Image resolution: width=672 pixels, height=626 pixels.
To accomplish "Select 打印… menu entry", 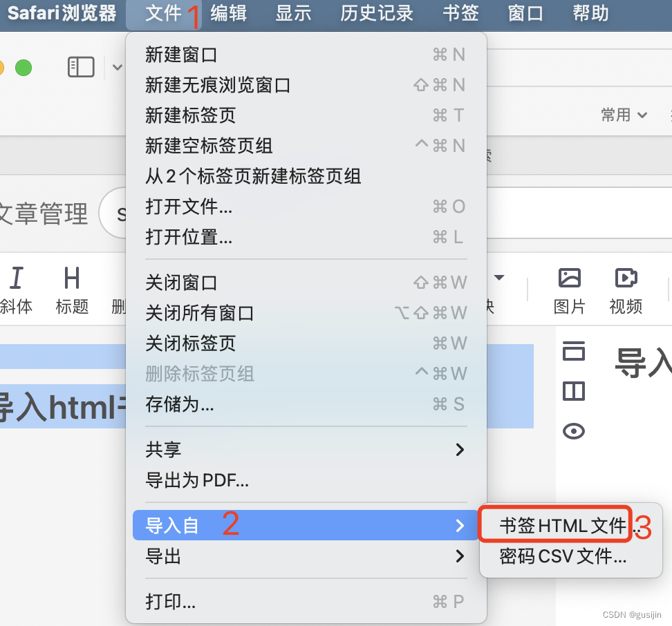I will point(306,602).
